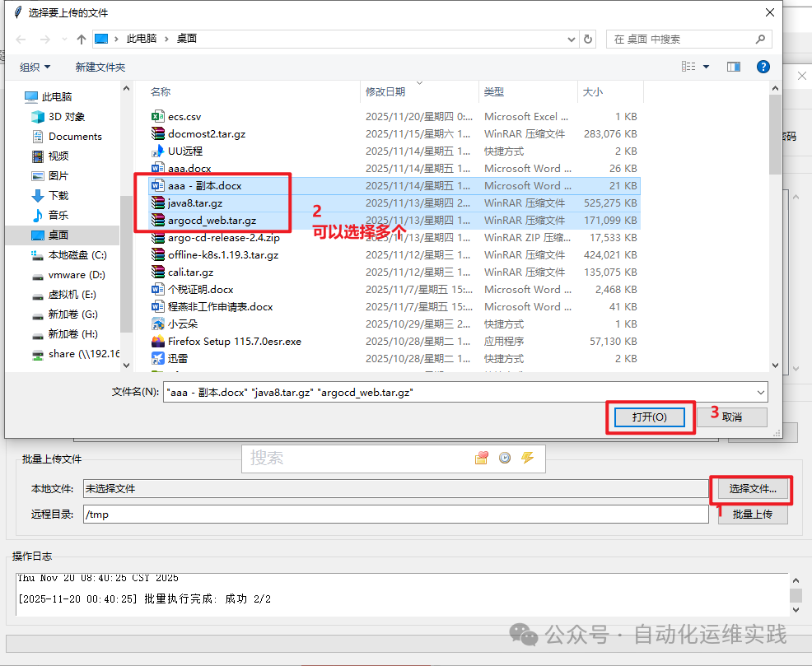Image resolution: width=812 pixels, height=666 pixels.
Task: Sort files by 大小 column header
Action: tap(593, 92)
